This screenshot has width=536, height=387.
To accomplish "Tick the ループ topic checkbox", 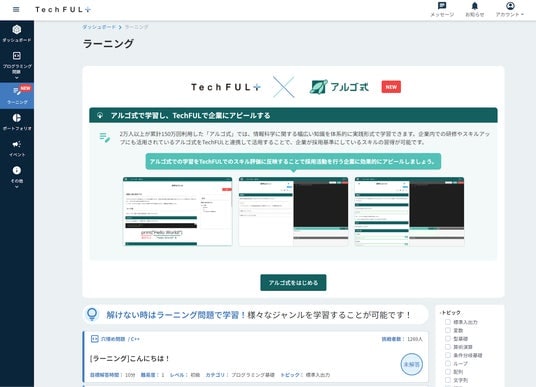I will (x=447, y=363).
